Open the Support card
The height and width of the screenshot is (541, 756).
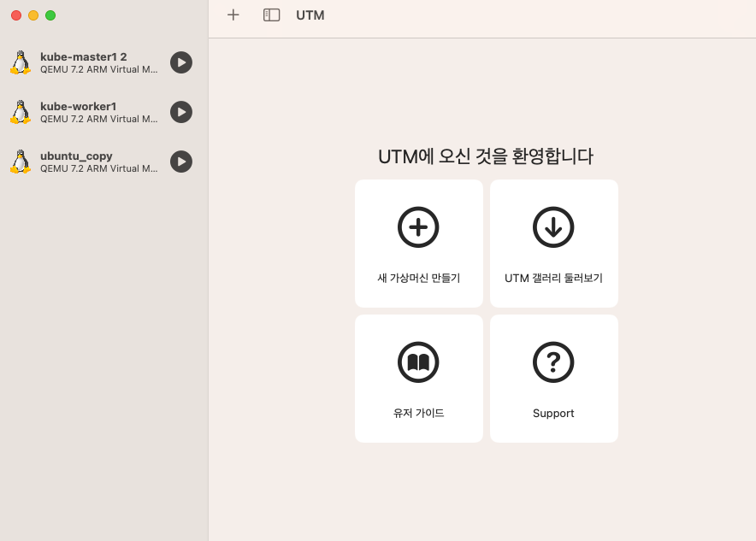click(x=554, y=379)
